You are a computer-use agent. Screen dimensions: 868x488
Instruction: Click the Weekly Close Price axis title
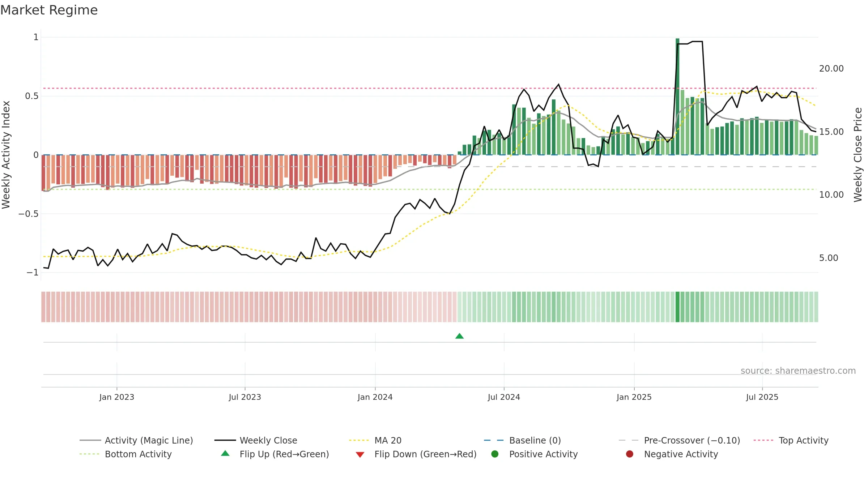pyautogui.click(x=858, y=155)
